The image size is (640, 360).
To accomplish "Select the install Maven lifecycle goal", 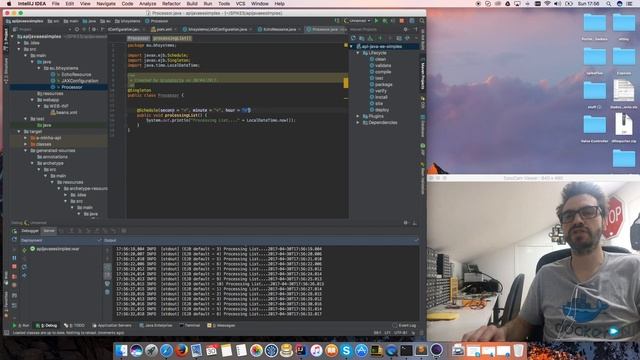I will coord(381,97).
